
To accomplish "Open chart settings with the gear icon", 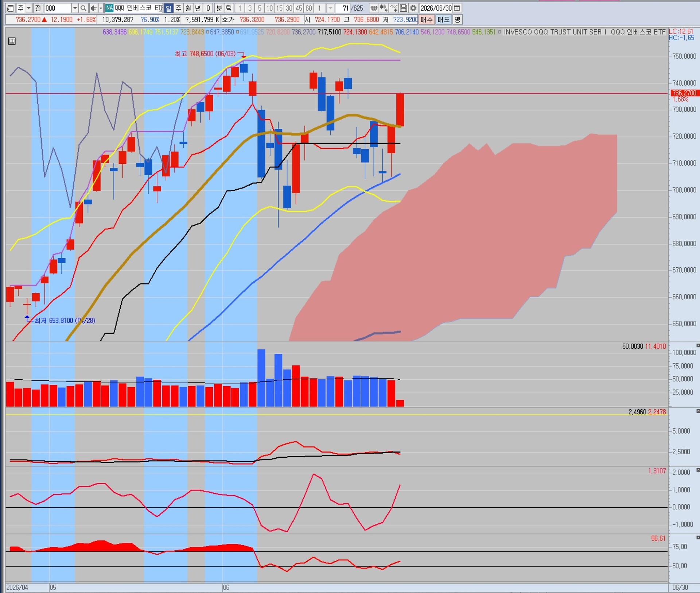I will point(413,8).
